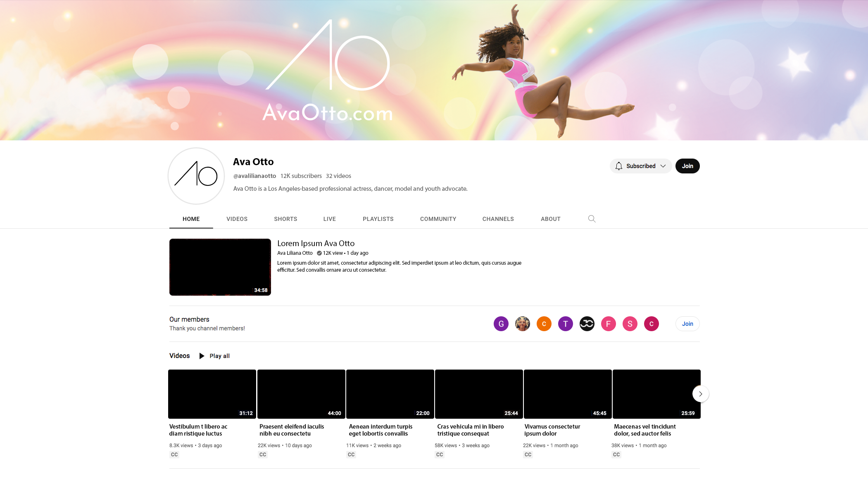Viewport: 868px width, 479px height.
Task: Click the verified badge beside Ava Liliana Otto
Action: coord(319,253)
